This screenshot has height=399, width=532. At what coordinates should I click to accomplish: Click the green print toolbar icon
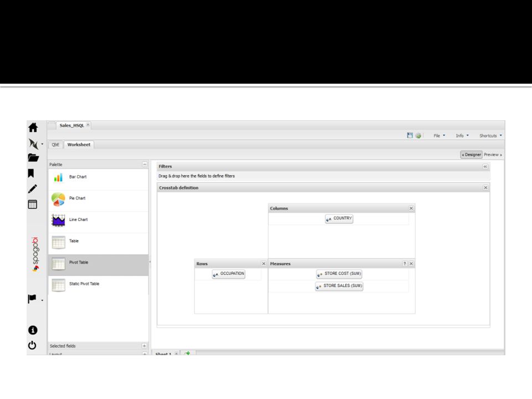click(418, 136)
